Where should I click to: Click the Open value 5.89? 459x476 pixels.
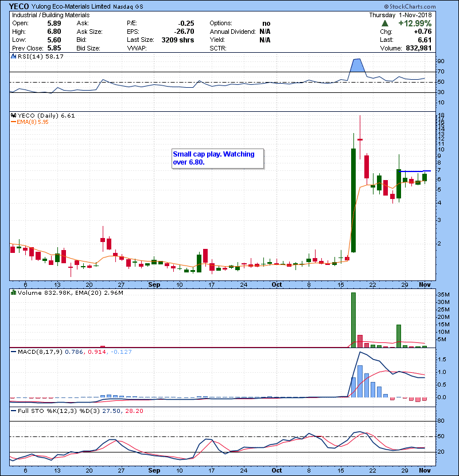point(54,24)
